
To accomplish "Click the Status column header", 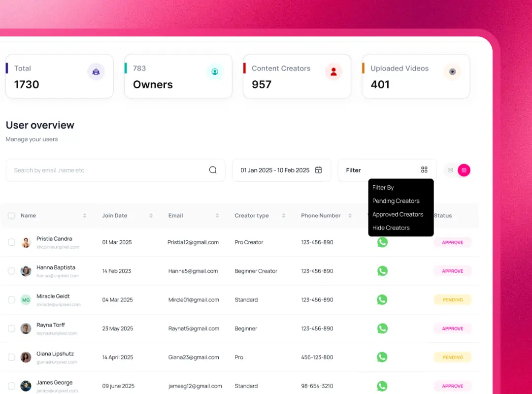I will pyautogui.click(x=443, y=216).
